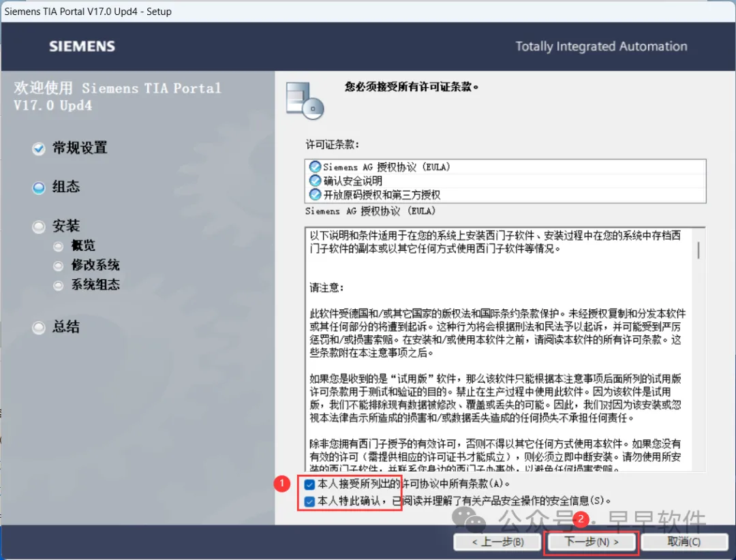Select the 开放原码授权和第三方授权 license entry
The height and width of the screenshot is (560, 736).
tap(505, 194)
